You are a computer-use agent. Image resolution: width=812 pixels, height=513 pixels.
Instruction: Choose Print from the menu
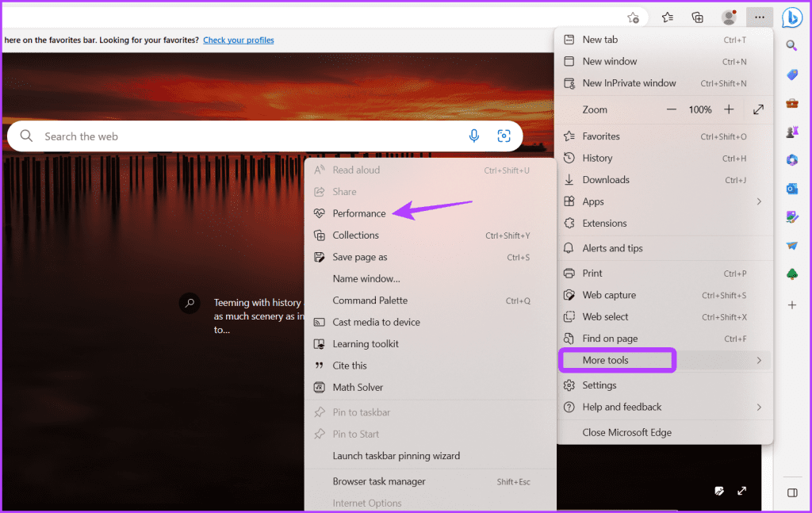click(665, 273)
